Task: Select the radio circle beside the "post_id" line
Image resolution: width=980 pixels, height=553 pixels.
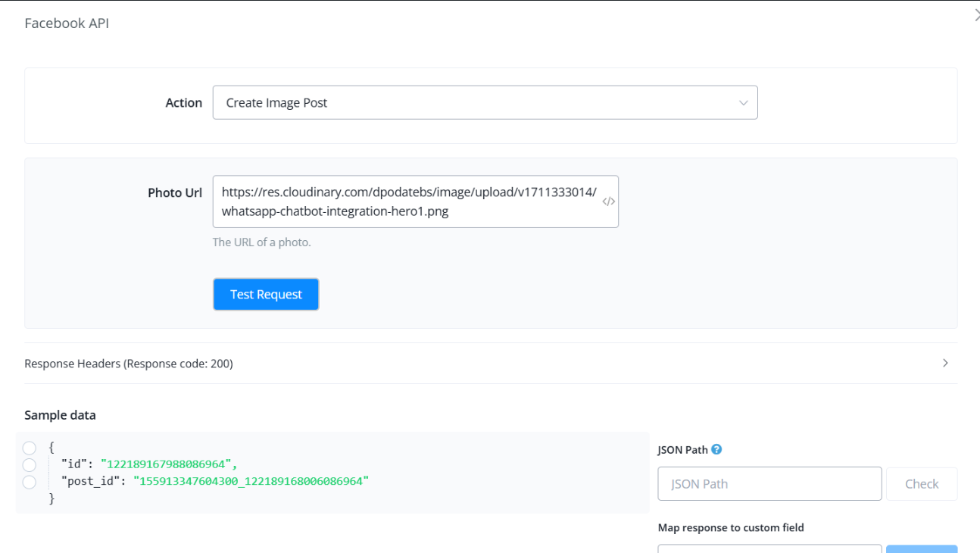Action: [x=30, y=482]
